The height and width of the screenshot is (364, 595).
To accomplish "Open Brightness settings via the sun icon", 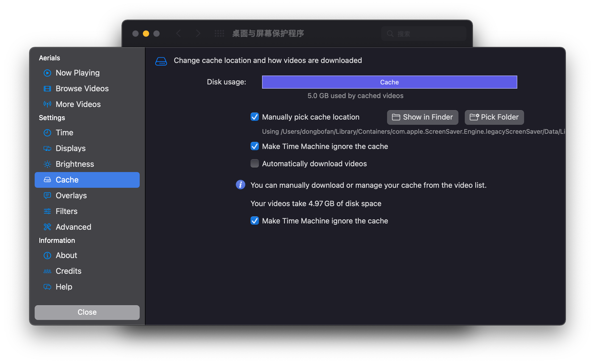I will (48, 164).
